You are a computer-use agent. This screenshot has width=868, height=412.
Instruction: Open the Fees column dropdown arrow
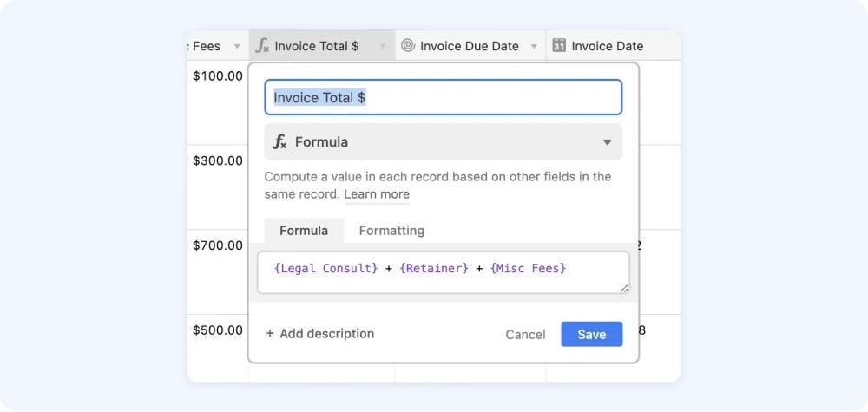tap(237, 47)
